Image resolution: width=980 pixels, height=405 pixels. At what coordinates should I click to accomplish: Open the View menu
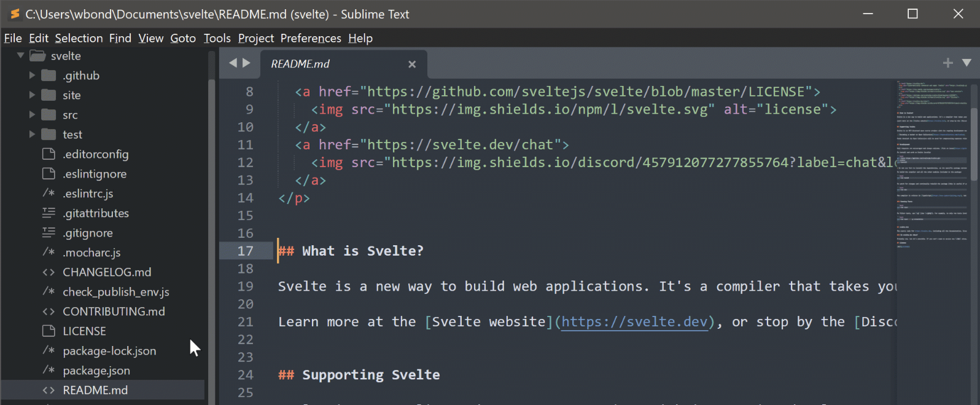[150, 38]
